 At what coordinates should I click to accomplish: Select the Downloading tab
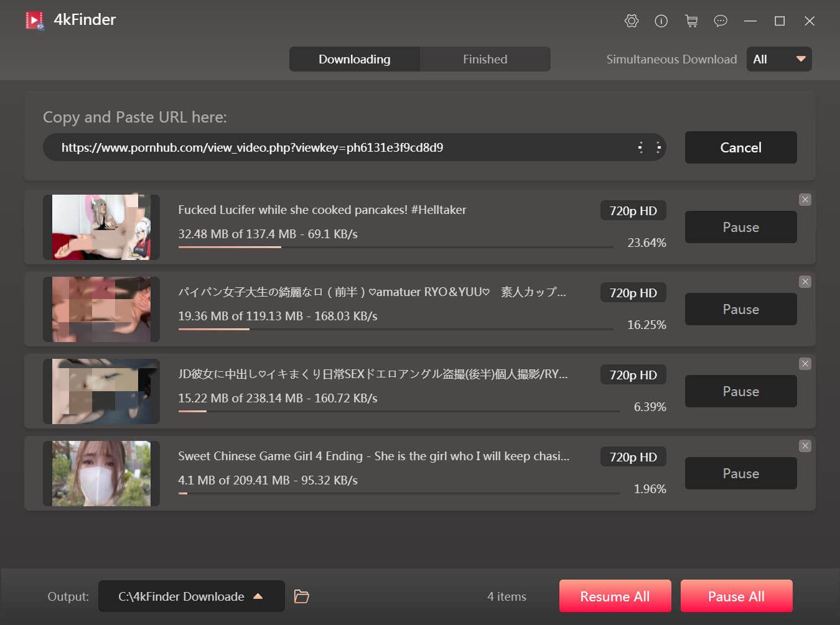(354, 59)
